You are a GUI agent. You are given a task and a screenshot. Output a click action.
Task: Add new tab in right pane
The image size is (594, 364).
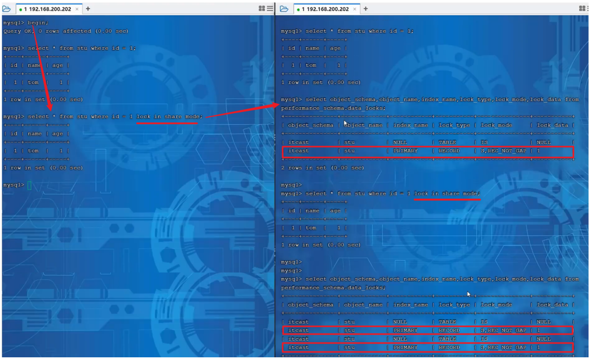366,9
